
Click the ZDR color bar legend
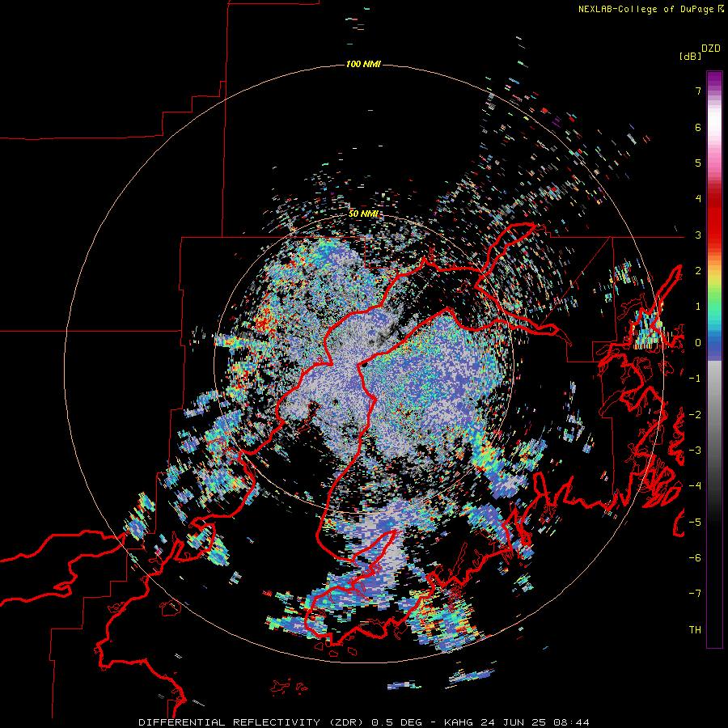point(714,359)
